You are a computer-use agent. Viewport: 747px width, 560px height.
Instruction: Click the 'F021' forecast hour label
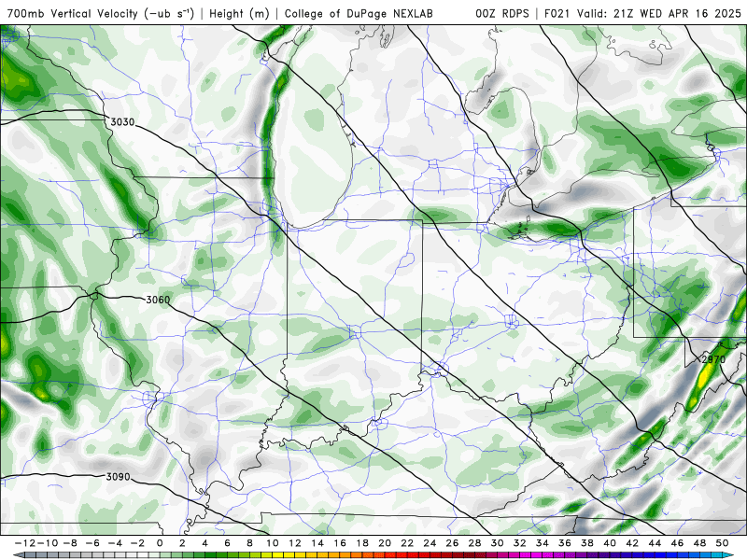point(557,13)
